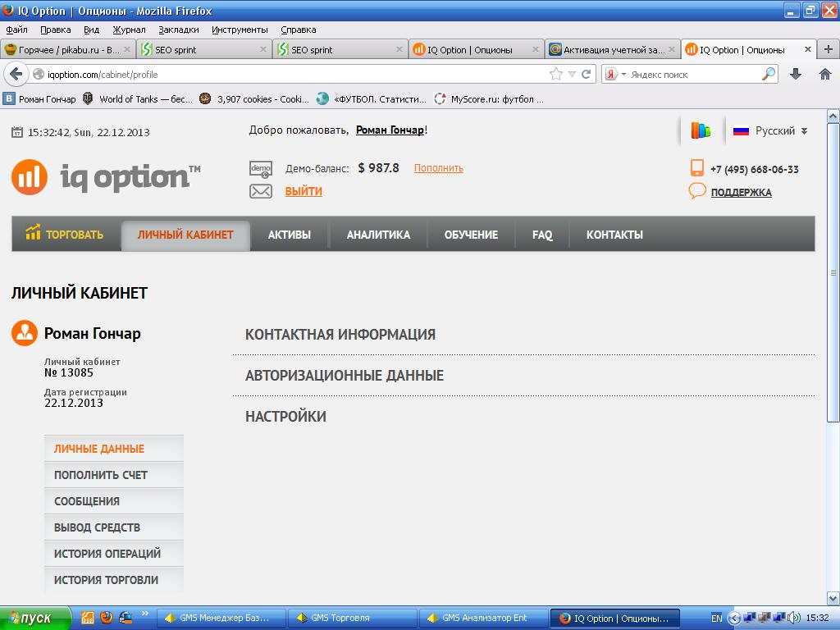Bookmark page with the star icon
Screen dimensions: 840x630
pyautogui.click(x=556, y=74)
